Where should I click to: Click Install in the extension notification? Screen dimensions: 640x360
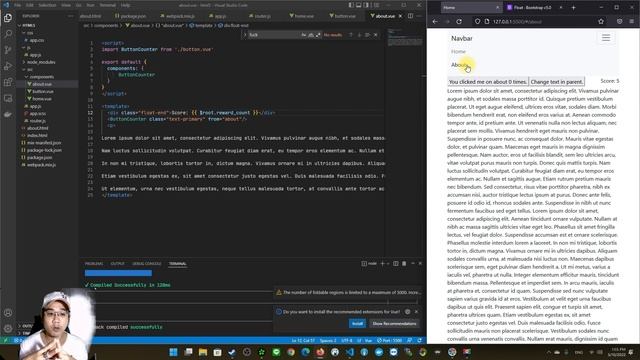[357, 324]
